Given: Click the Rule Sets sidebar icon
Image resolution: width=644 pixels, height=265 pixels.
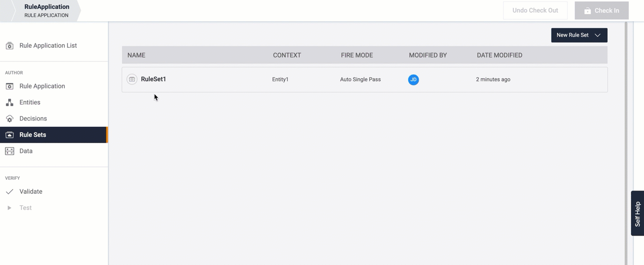Looking at the screenshot, I should click(9, 135).
